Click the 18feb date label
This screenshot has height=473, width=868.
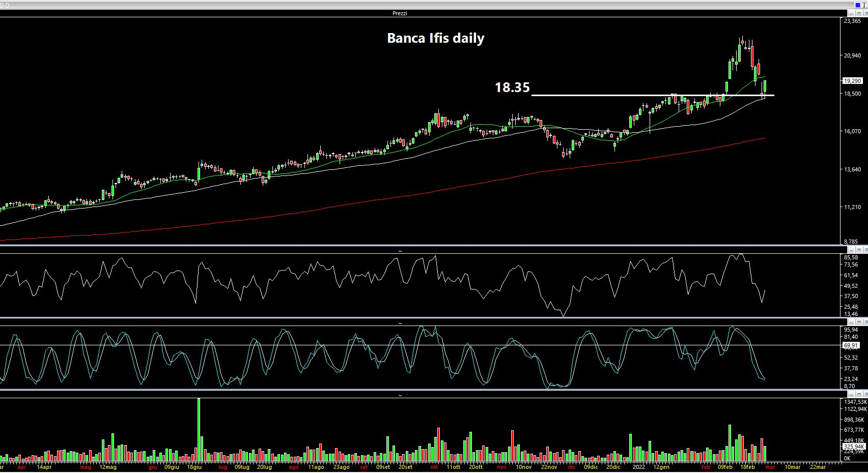point(747,467)
